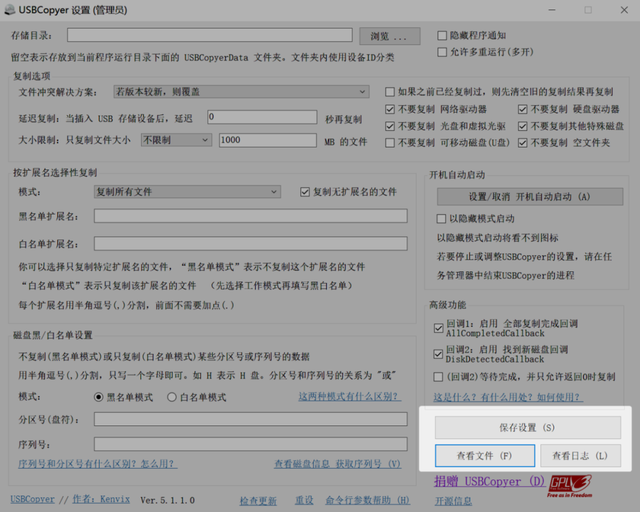
Task: Open 文件冲突解决方案 dropdown
Action: click(x=241, y=92)
